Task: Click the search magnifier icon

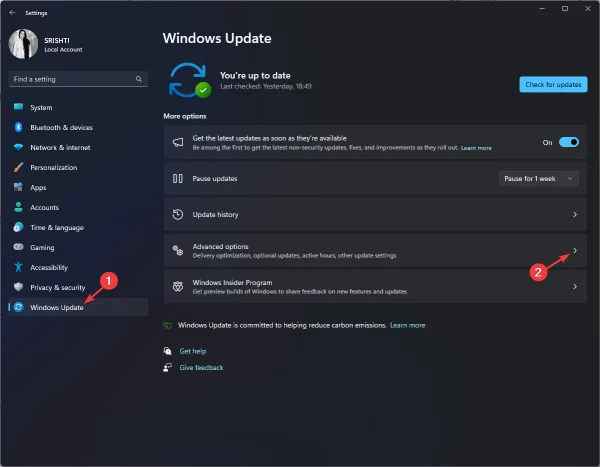Action: tap(139, 79)
